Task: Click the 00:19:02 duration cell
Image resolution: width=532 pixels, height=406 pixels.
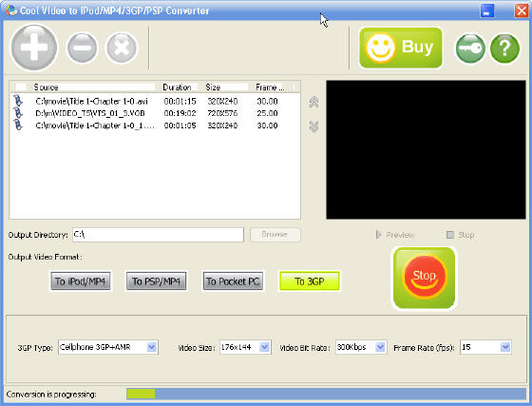Action: (x=180, y=113)
